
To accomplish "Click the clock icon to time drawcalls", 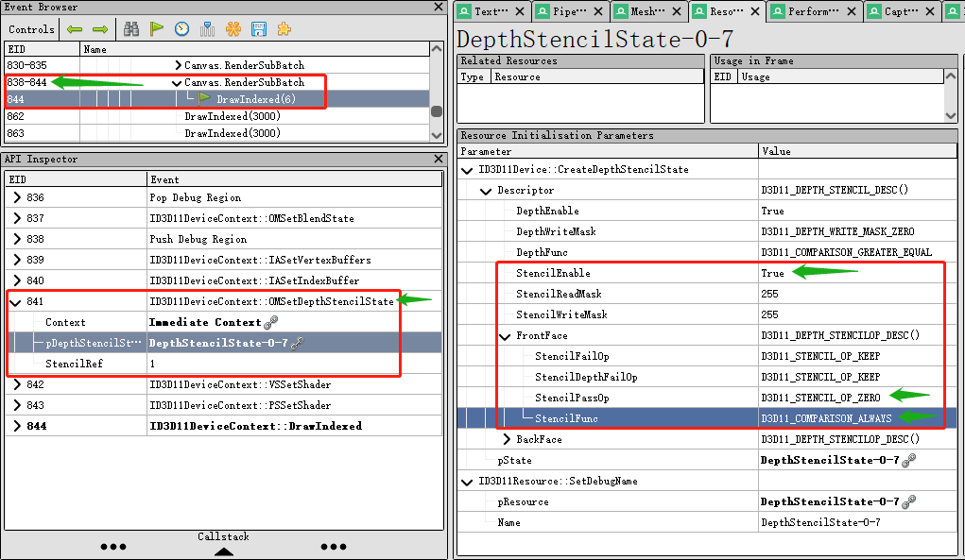I will 181,29.
